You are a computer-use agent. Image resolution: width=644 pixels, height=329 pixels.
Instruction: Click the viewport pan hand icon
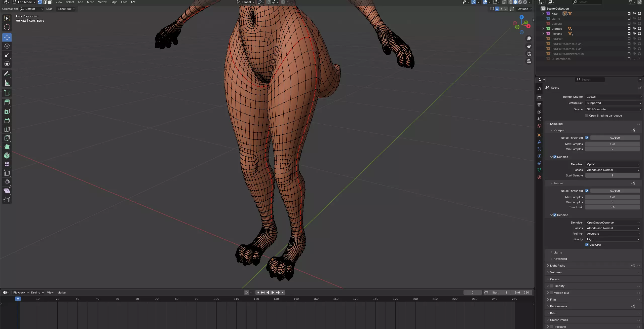(529, 46)
